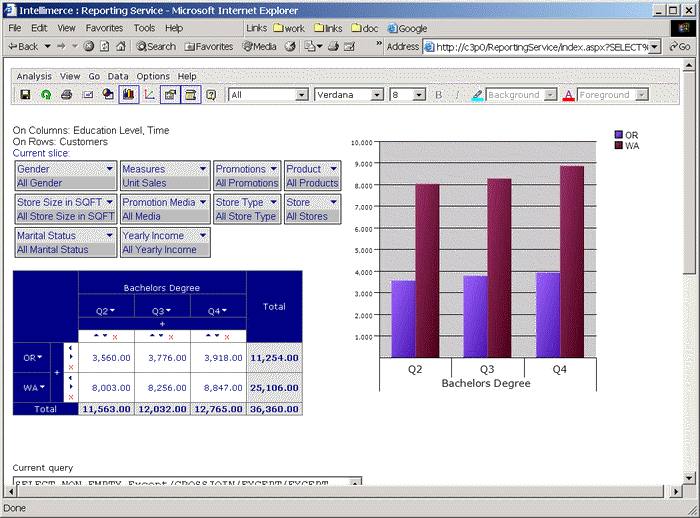
Task: Open the Store Size in SQFT dropdown
Action: [x=110, y=202]
